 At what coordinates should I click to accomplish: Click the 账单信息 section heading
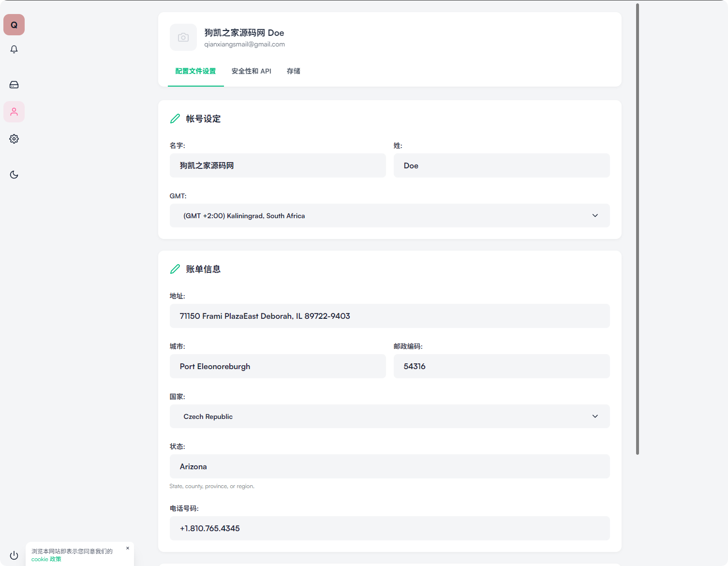pyautogui.click(x=203, y=269)
